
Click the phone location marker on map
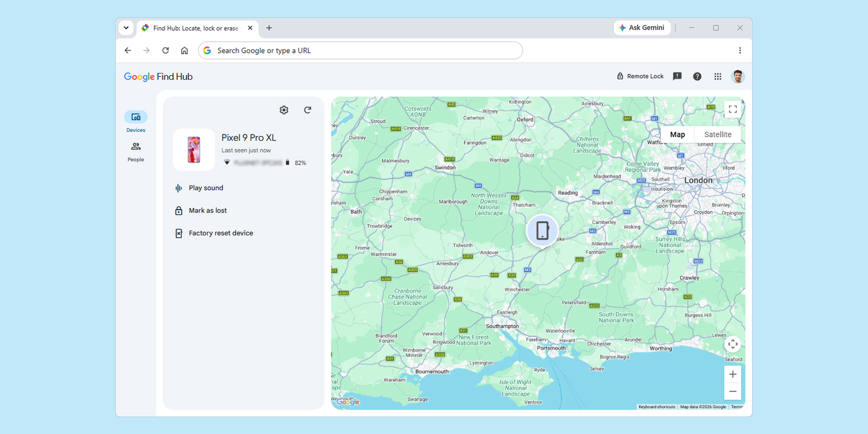click(542, 230)
